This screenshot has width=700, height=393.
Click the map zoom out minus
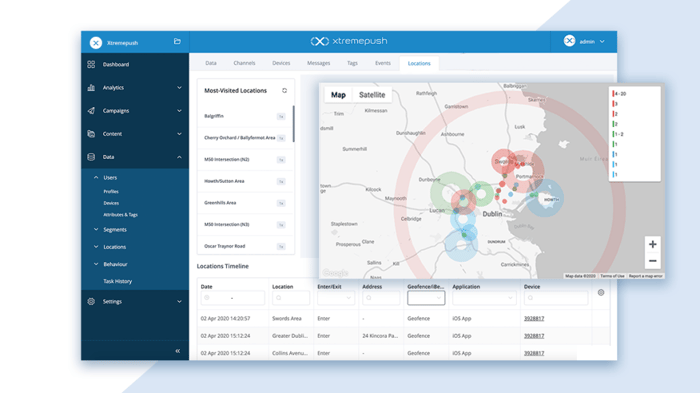(653, 261)
